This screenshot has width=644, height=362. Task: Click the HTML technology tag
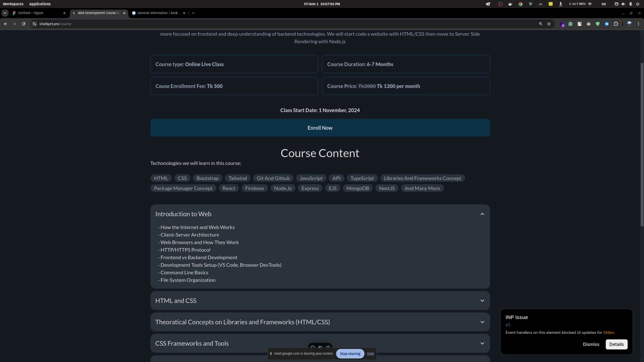161,178
